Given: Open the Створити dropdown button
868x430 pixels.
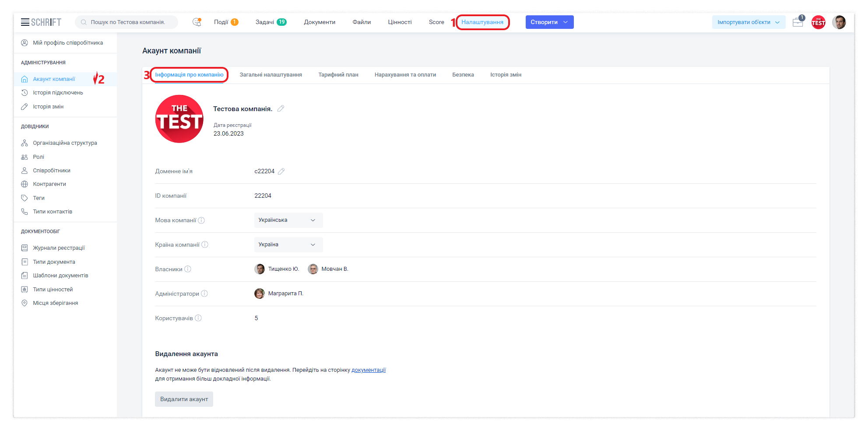Looking at the screenshot, I should coord(549,22).
